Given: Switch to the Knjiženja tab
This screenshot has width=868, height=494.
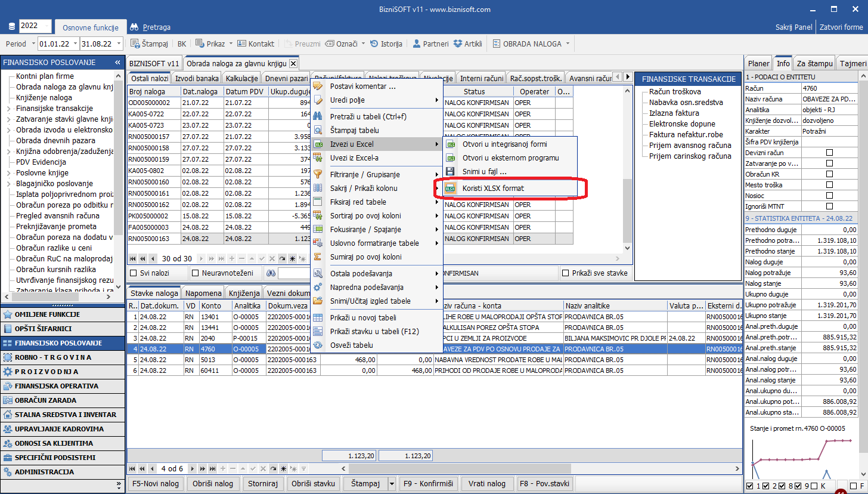Looking at the screenshot, I should click(244, 293).
